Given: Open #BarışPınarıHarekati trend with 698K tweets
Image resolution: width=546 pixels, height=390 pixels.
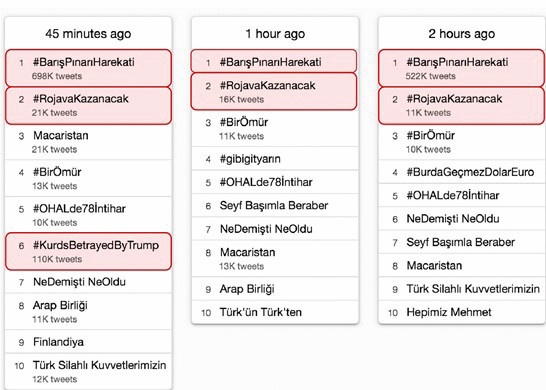Looking at the screenshot, I should pos(88,68).
